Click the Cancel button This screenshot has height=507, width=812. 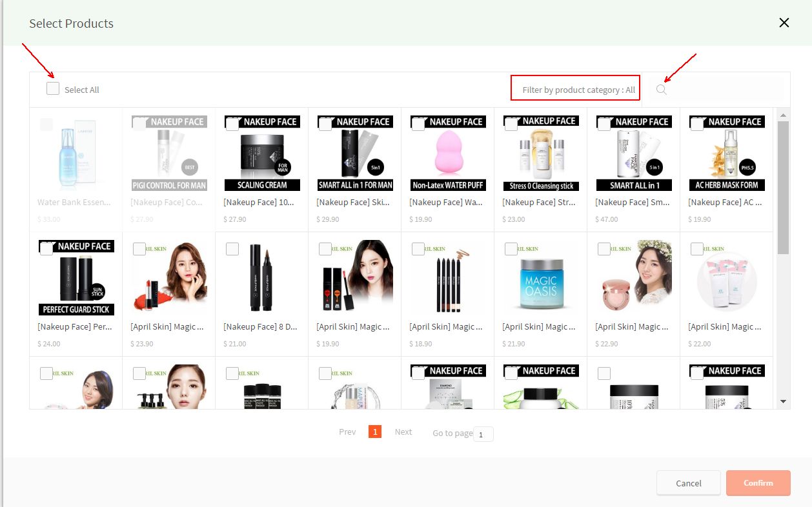(x=689, y=483)
